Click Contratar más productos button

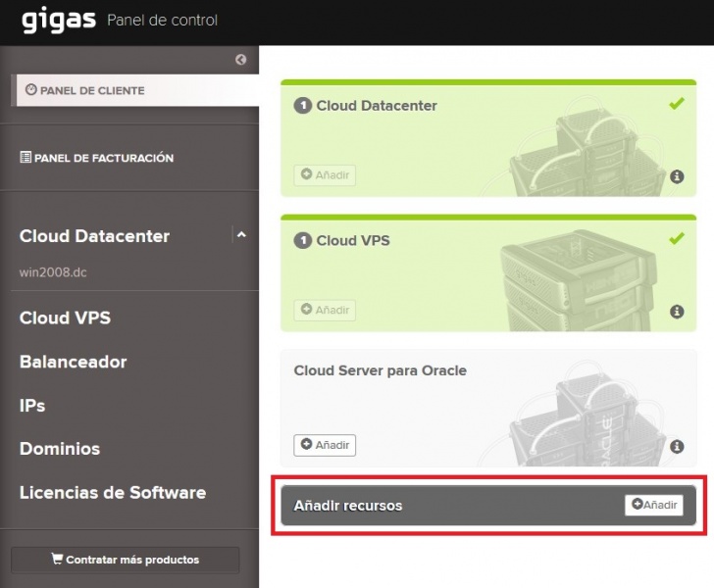tap(126, 560)
